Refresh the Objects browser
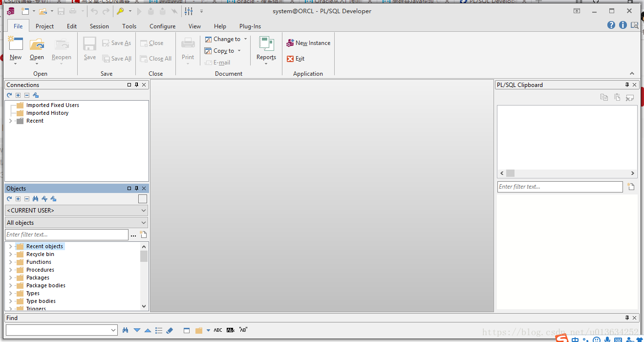 (9, 199)
